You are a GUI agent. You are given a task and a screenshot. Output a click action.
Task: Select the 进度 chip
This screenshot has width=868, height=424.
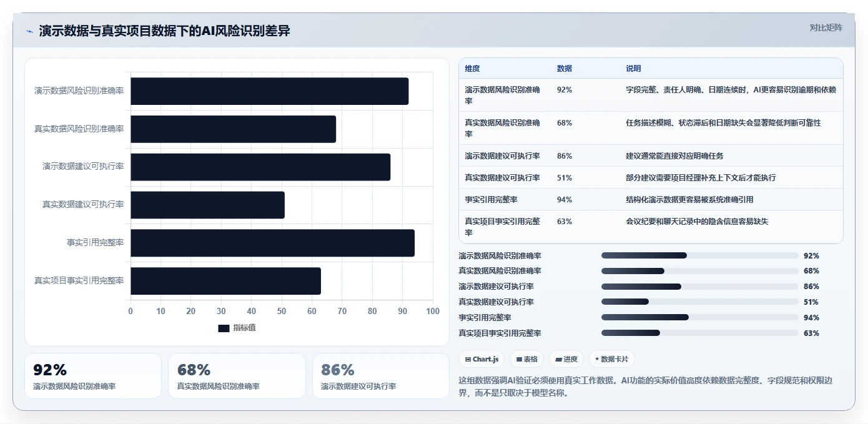tap(566, 359)
